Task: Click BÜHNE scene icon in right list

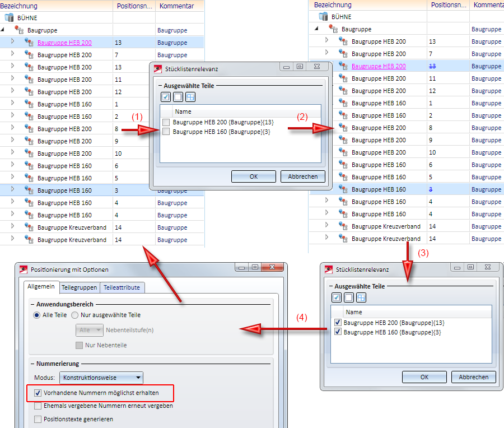Action: click(323, 17)
